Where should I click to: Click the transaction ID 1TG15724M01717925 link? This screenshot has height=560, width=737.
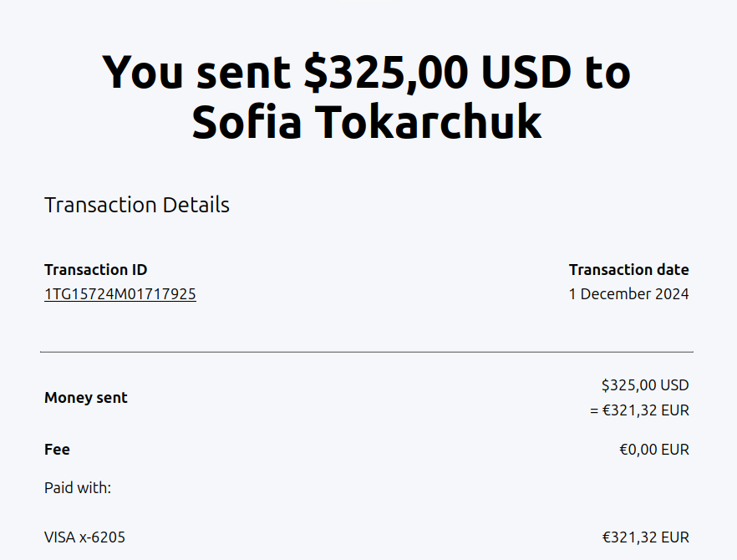click(x=120, y=294)
